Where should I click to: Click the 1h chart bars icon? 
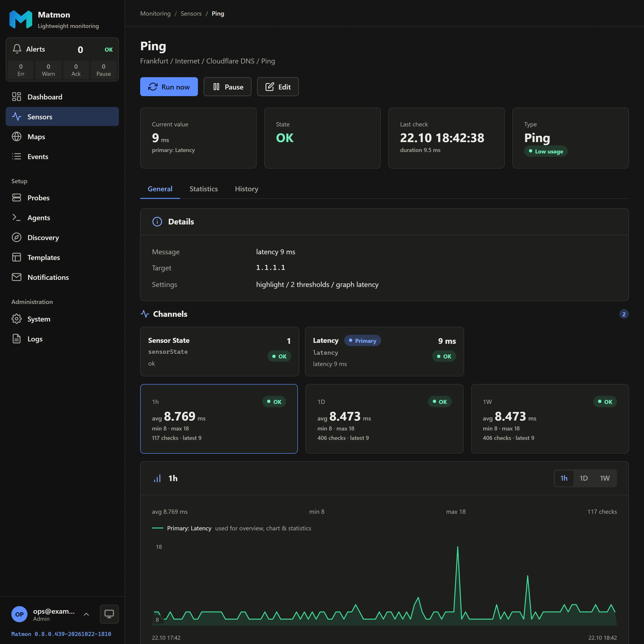(157, 478)
